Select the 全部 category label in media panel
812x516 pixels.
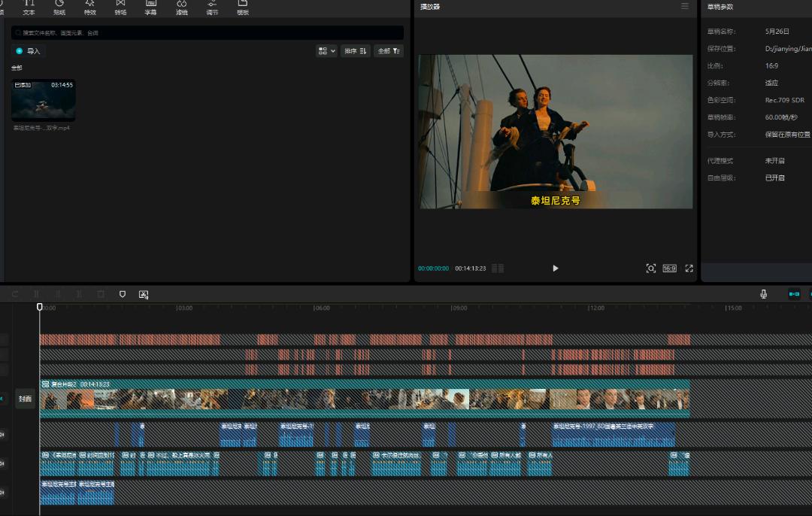point(17,68)
